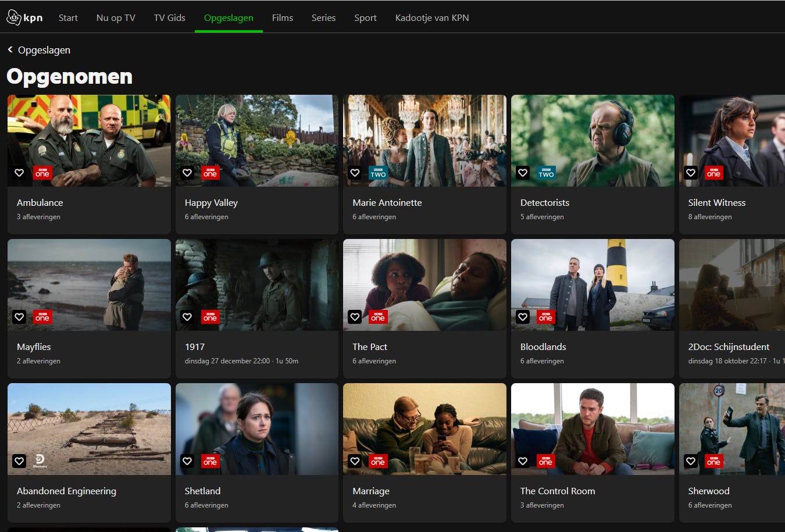
Task: Click BBC One logo on Mayflies
Action: tap(42, 317)
